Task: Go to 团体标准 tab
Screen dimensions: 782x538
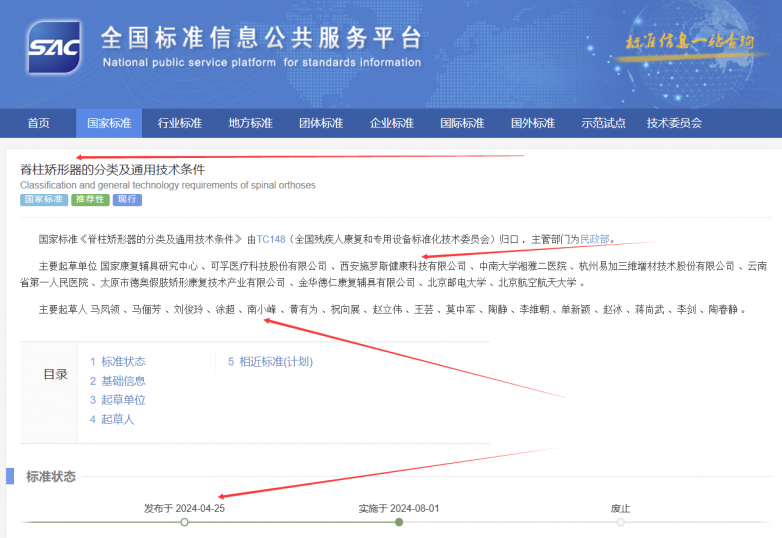Action: pos(321,123)
